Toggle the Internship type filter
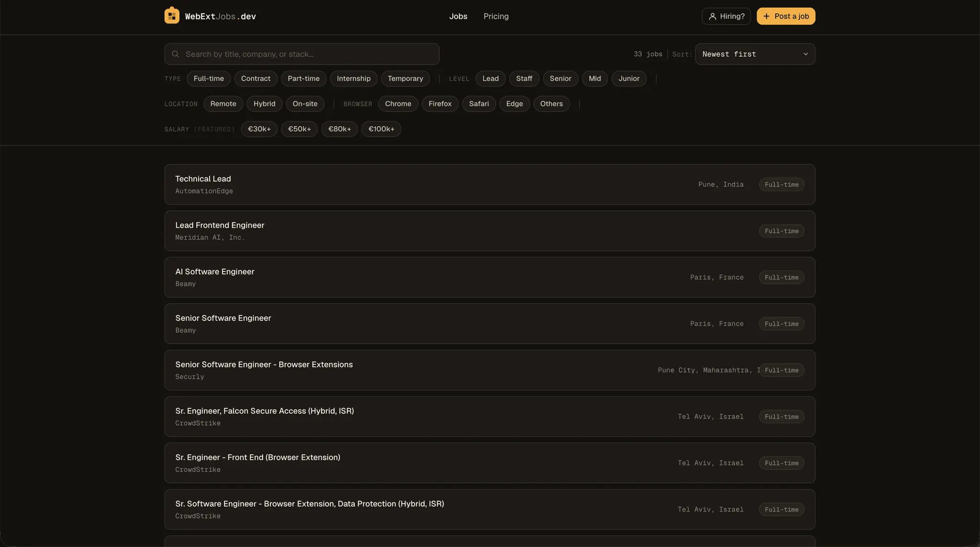Image resolution: width=980 pixels, height=547 pixels. (x=354, y=78)
